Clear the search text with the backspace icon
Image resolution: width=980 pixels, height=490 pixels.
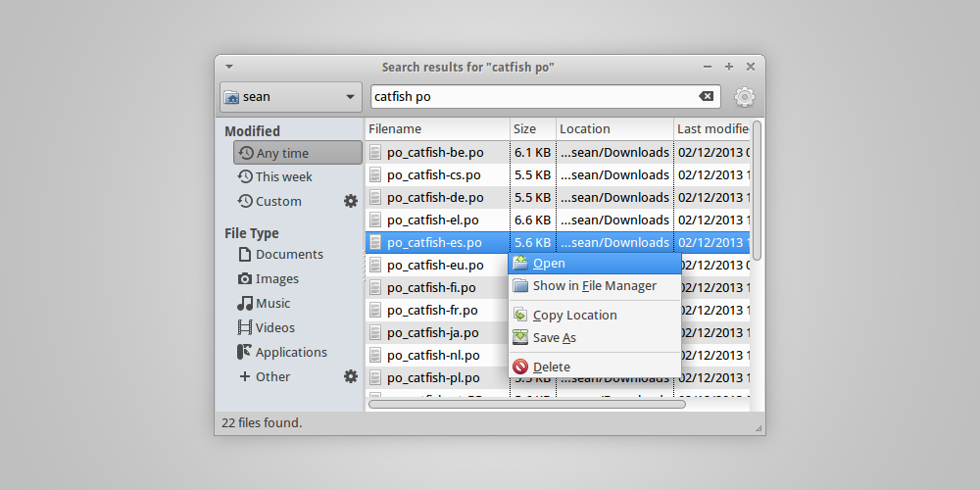(706, 96)
